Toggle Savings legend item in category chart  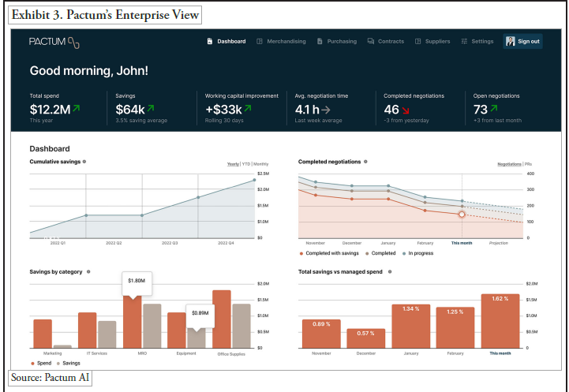click(68, 364)
